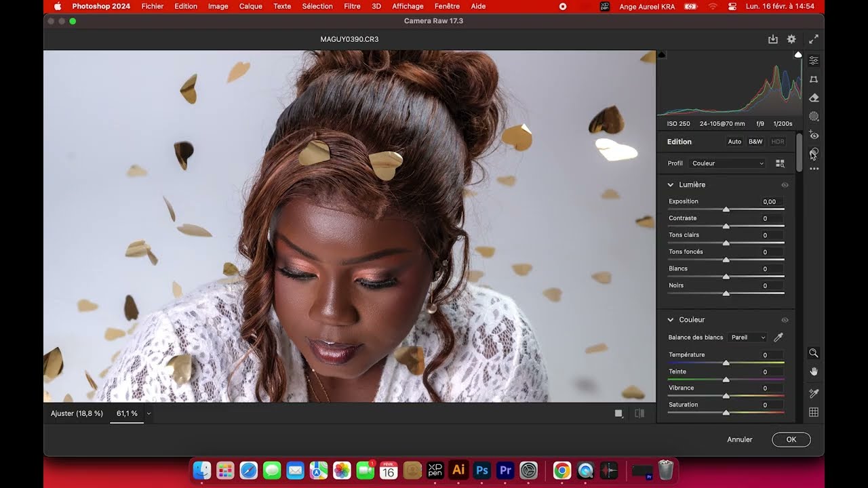
Task: Toggle HDR editing mode
Action: [778, 142]
